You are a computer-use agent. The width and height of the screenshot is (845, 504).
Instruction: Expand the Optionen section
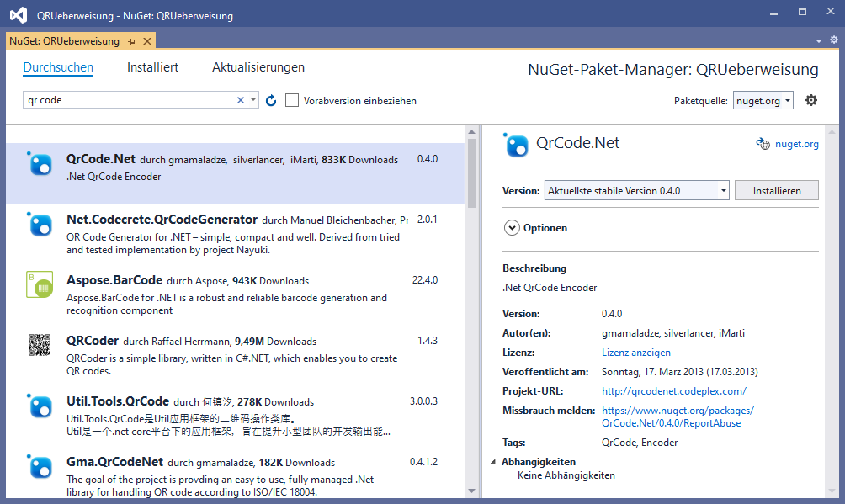point(512,227)
